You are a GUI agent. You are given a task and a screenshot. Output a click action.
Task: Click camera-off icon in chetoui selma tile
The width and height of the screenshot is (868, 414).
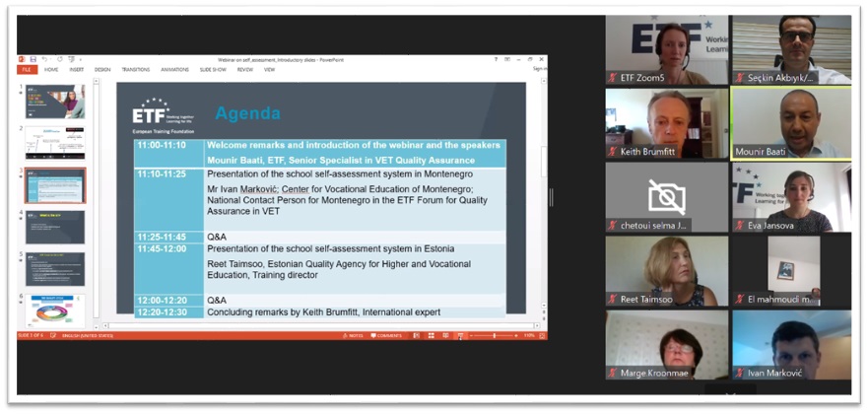pos(667,196)
